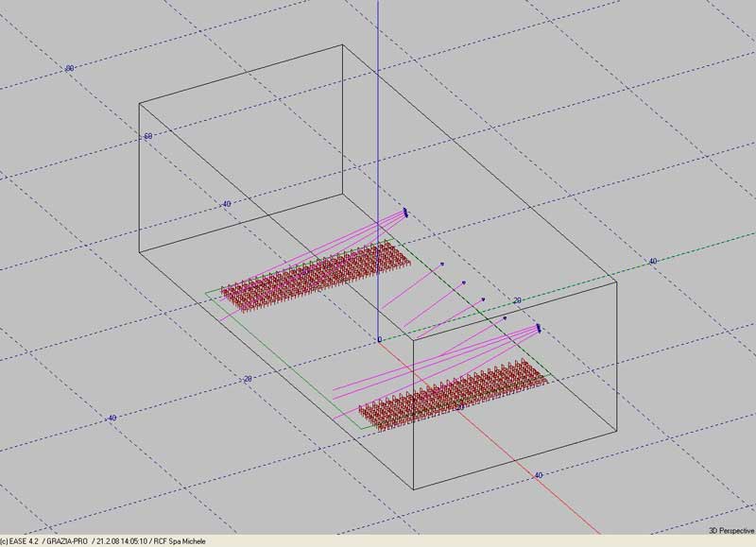Click the 20 label on green dashed axis
The image size is (756, 547).
click(517, 300)
